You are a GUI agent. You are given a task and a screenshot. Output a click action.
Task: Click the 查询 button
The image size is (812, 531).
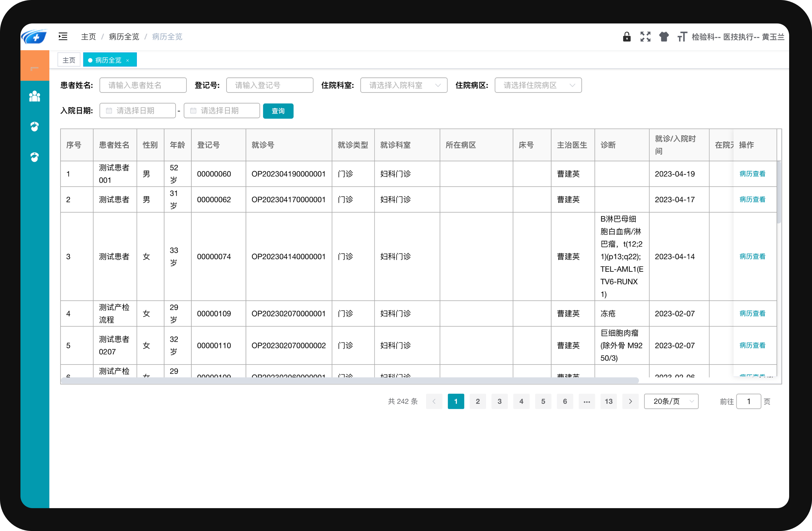click(x=278, y=111)
